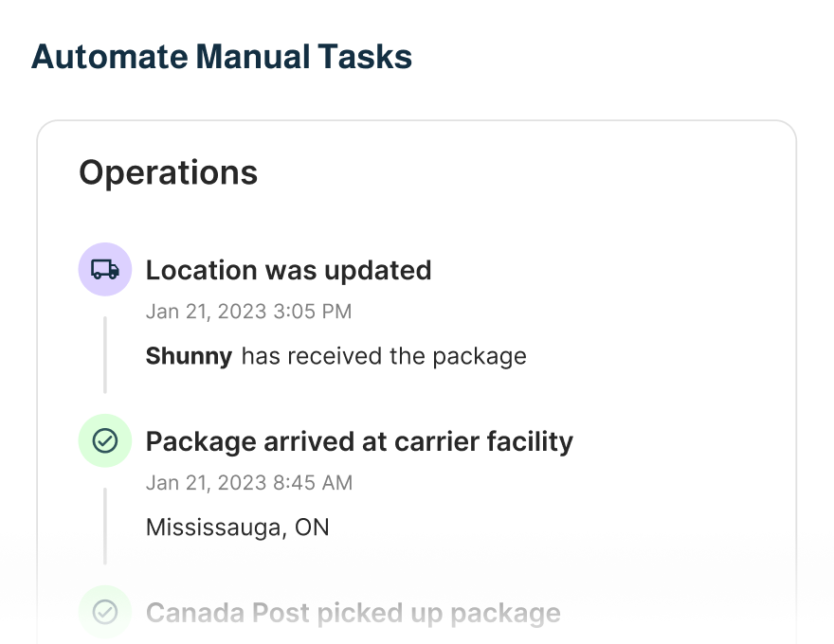The image size is (834, 644).
Task: Open the "Location was updated" event
Action: (288, 270)
